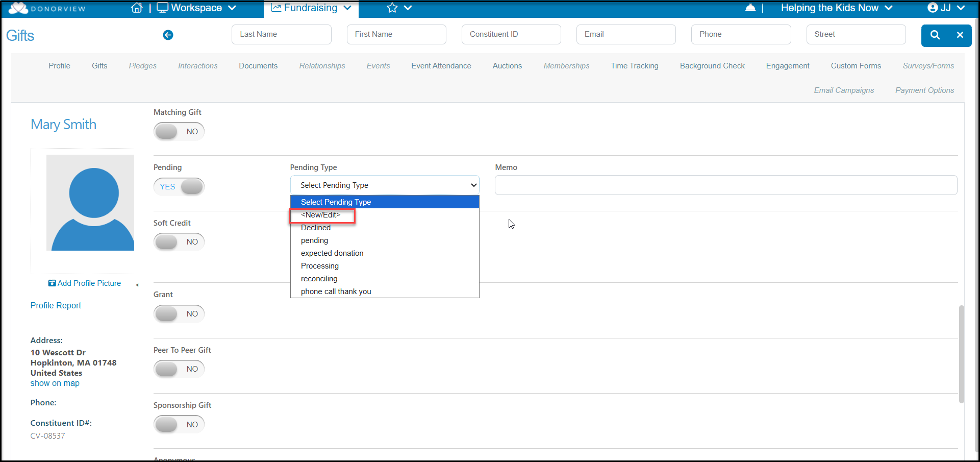Expand the Helping the Kids Now menu
The width and height of the screenshot is (980, 462).
837,8
